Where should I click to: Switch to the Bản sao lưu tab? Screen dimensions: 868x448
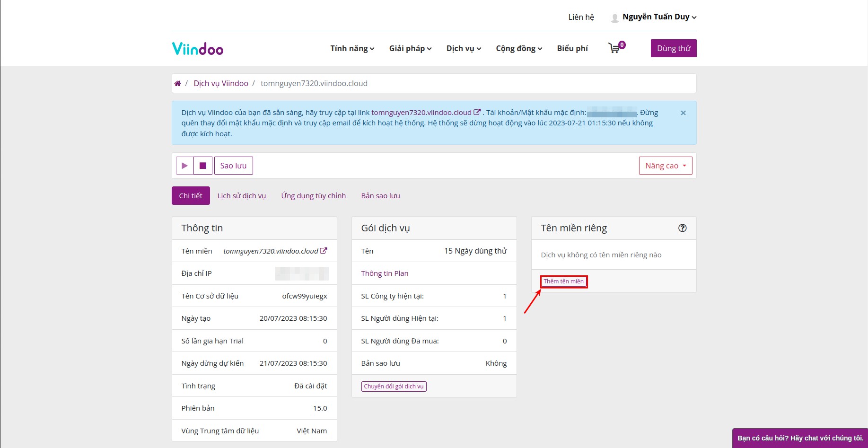pos(380,195)
